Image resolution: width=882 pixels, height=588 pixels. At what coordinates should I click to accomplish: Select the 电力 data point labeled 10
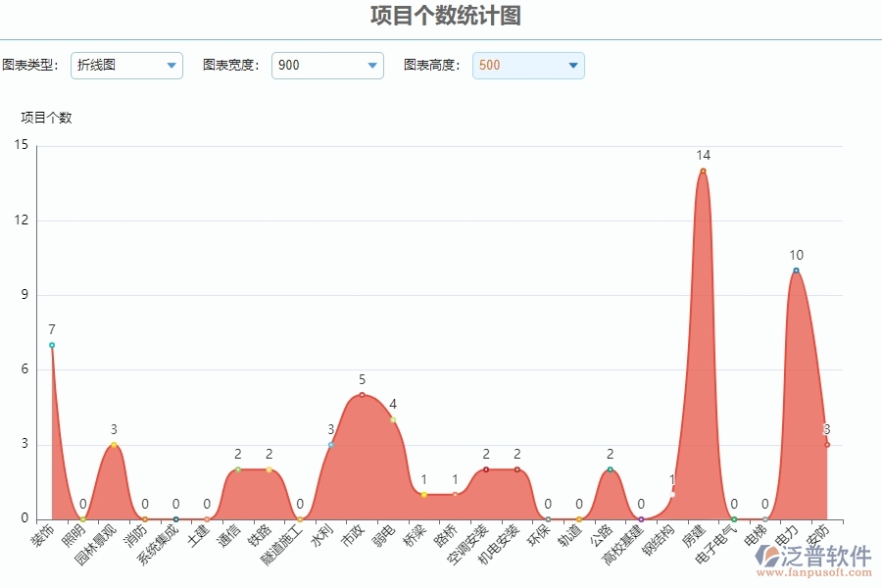point(796,269)
